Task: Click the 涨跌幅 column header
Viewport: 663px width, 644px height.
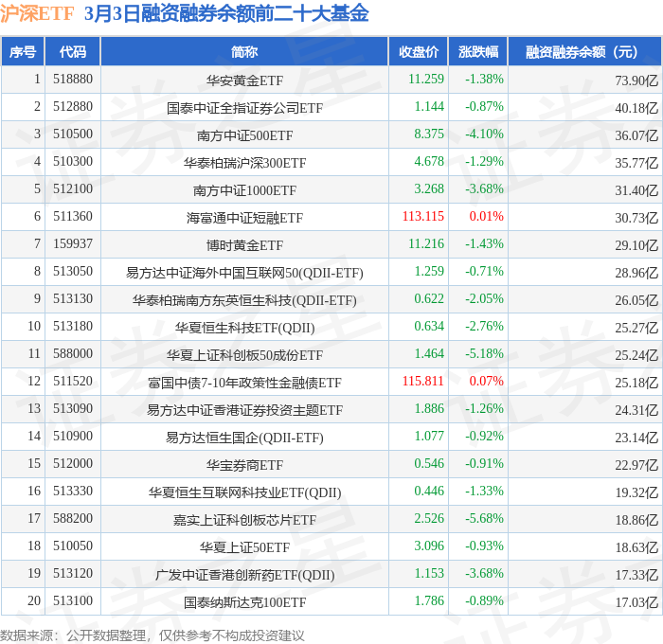Action: 477,51
